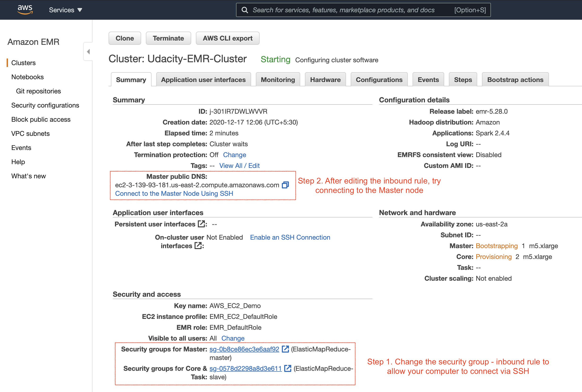
Task: Open the ElasticMapReduce-slave security group in new tab
Action: (x=288, y=368)
